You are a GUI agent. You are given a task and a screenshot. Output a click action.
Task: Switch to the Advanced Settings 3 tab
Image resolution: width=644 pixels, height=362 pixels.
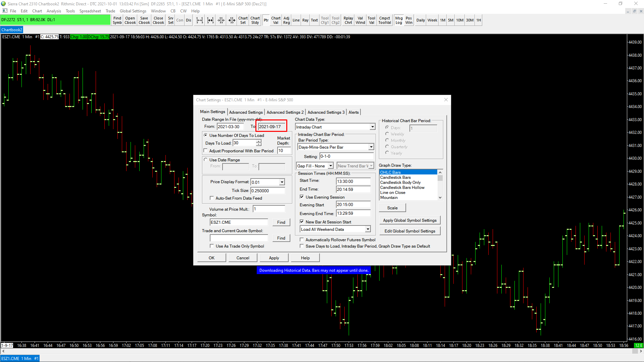pos(326,112)
